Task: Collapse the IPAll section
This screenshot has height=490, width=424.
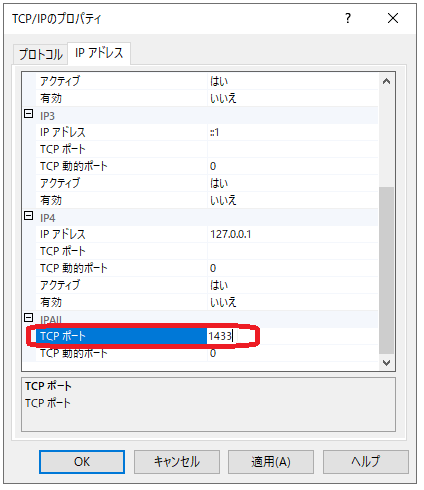Action: pos(29,318)
